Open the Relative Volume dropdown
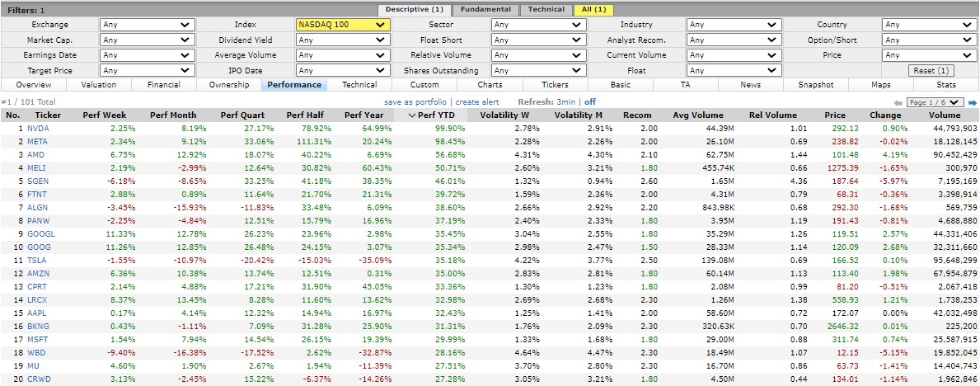The image size is (980, 386). coord(538,55)
